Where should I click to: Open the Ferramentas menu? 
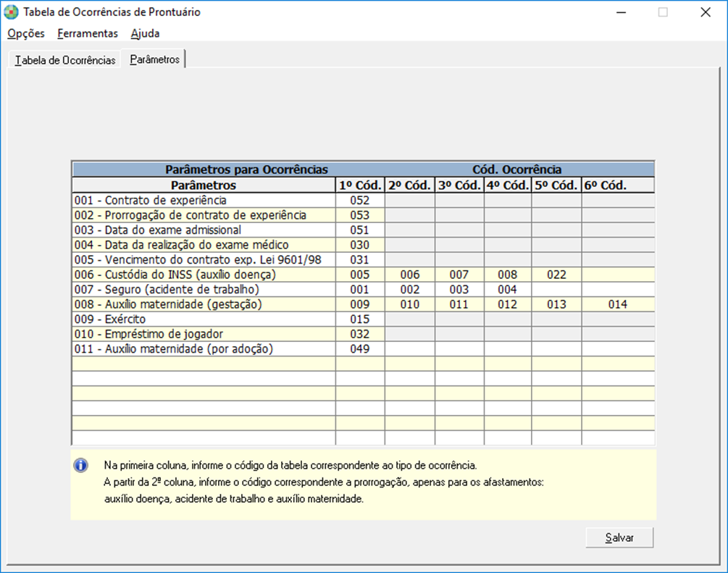coord(88,33)
